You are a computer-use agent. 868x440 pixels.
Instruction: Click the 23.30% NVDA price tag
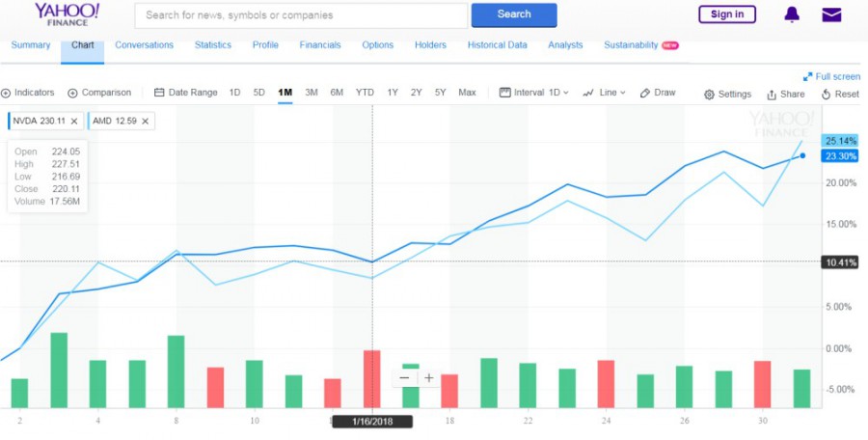(839, 156)
